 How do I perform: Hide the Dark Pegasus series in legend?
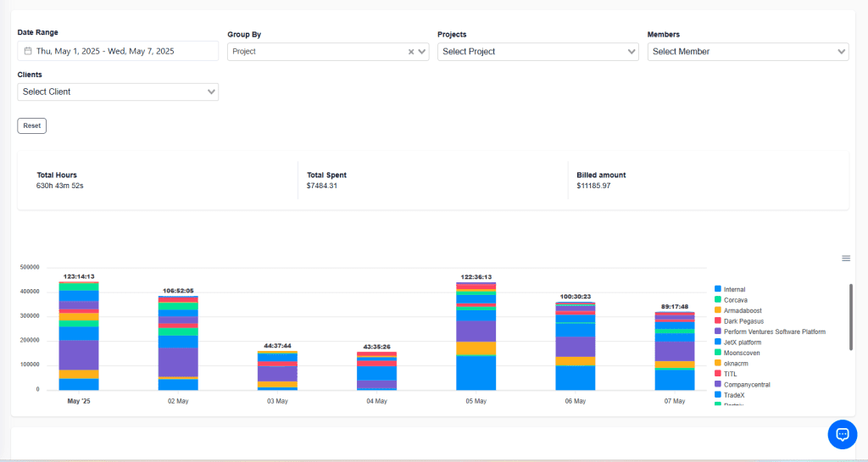click(x=743, y=321)
